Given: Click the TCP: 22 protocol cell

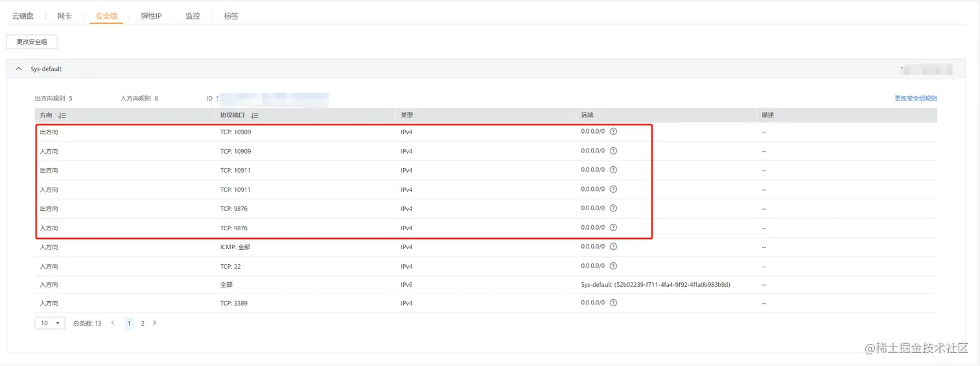Looking at the screenshot, I should point(231,266).
